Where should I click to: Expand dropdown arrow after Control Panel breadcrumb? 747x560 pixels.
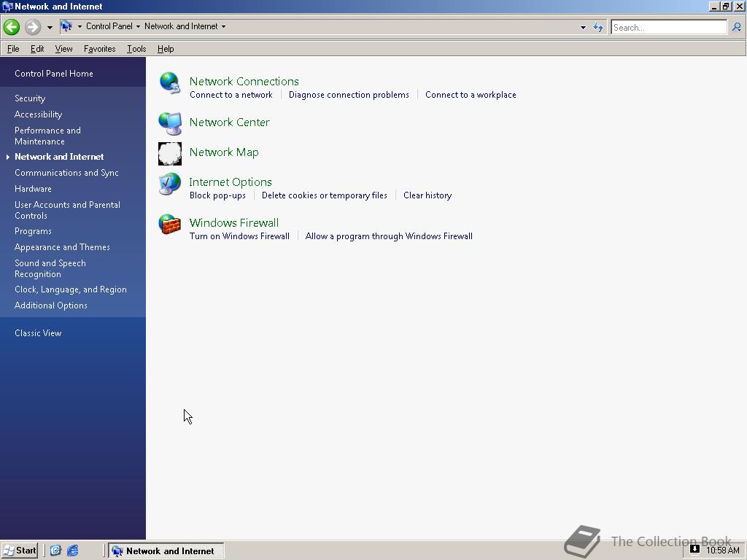coord(138,27)
